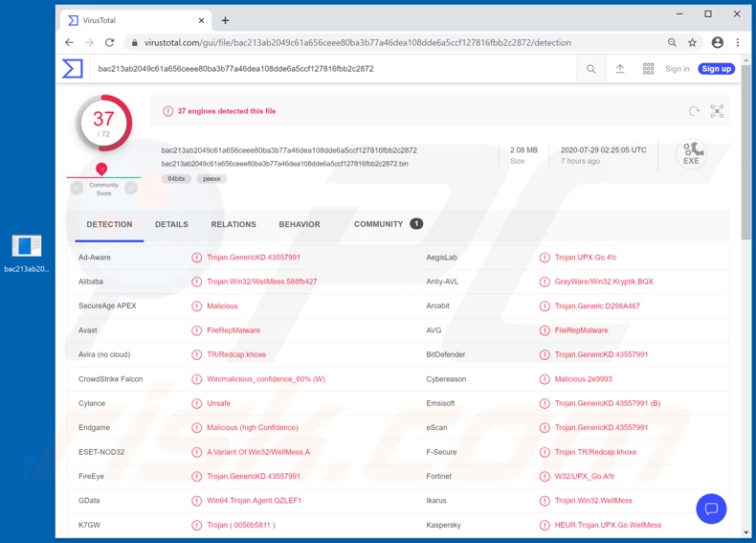Click Alibaba Trojan:Win32/WellMess result
The height and width of the screenshot is (543, 756).
(262, 282)
